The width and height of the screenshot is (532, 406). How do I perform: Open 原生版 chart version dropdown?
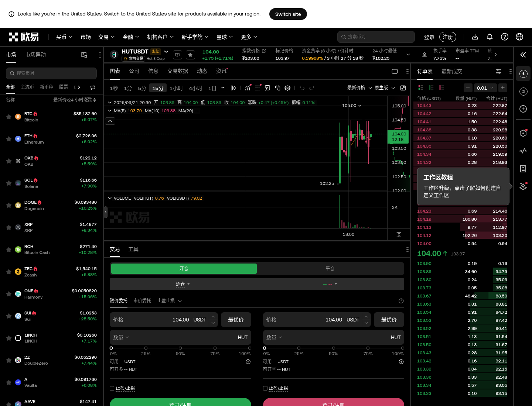(x=385, y=88)
